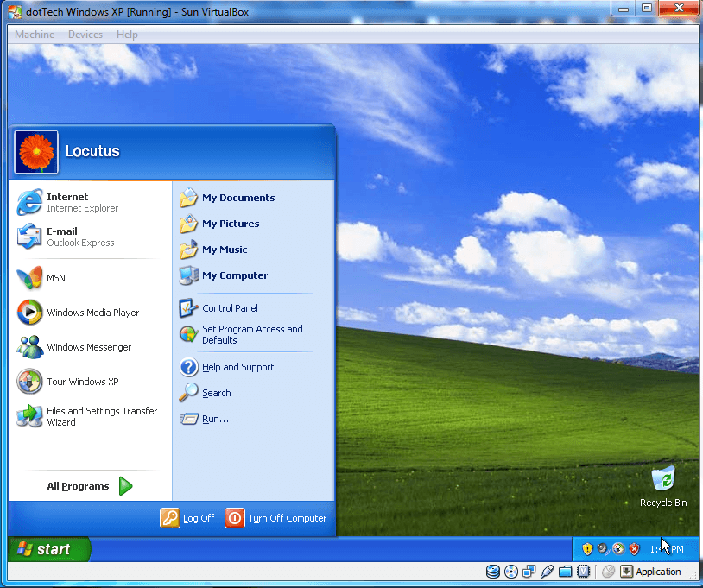Open the VirtualBox Help menu

[x=127, y=35]
